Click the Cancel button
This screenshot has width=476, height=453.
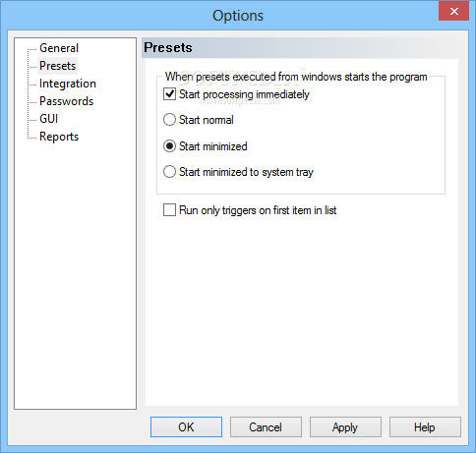pos(266,427)
